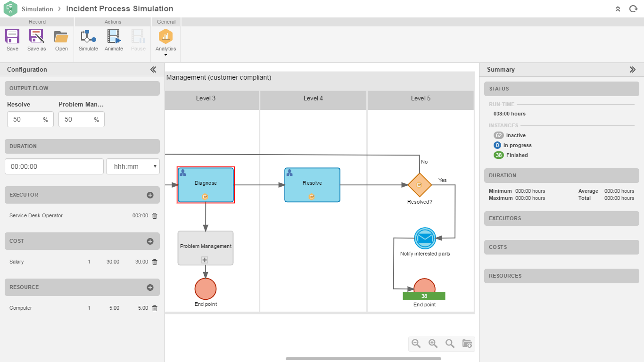Collapse the top ribbon with double chevron
The height and width of the screenshot is (362, 644).
pyautogui.click(x=618, y=9)
